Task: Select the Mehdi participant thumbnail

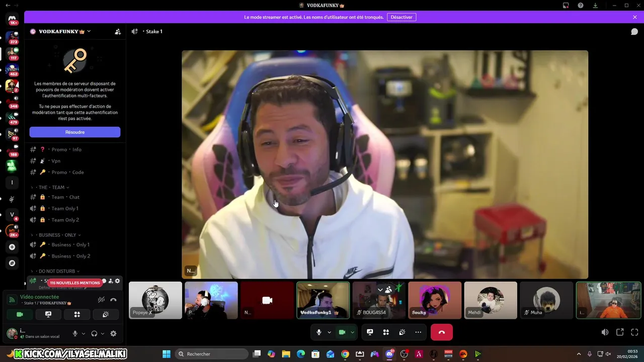Action: tap(491, 300)
